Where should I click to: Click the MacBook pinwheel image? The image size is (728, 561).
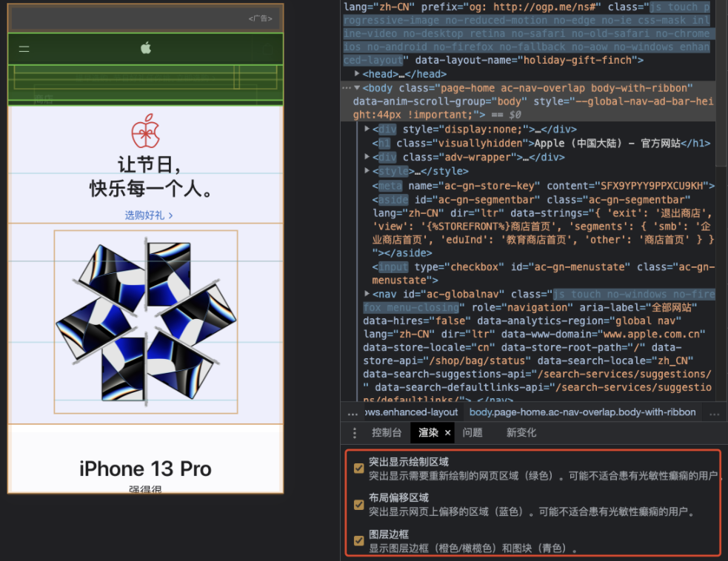pos(146,321)
